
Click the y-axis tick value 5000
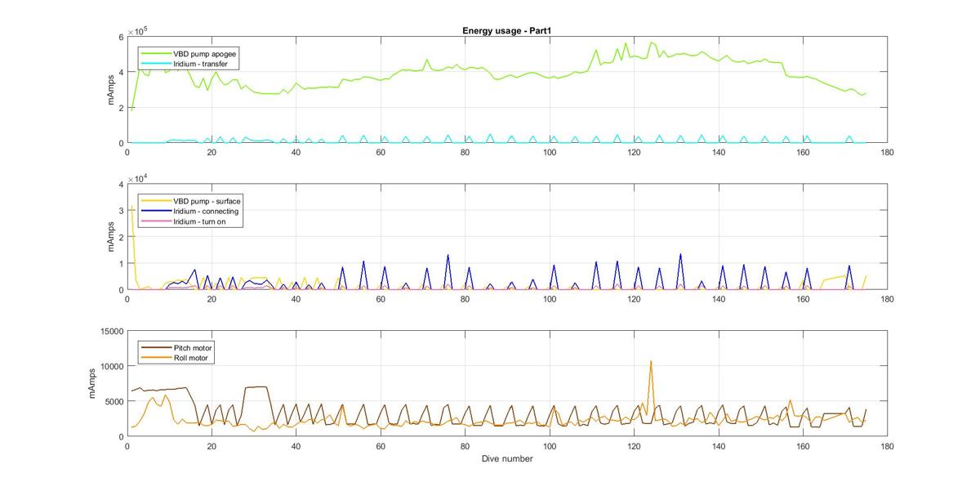point(114,402)
